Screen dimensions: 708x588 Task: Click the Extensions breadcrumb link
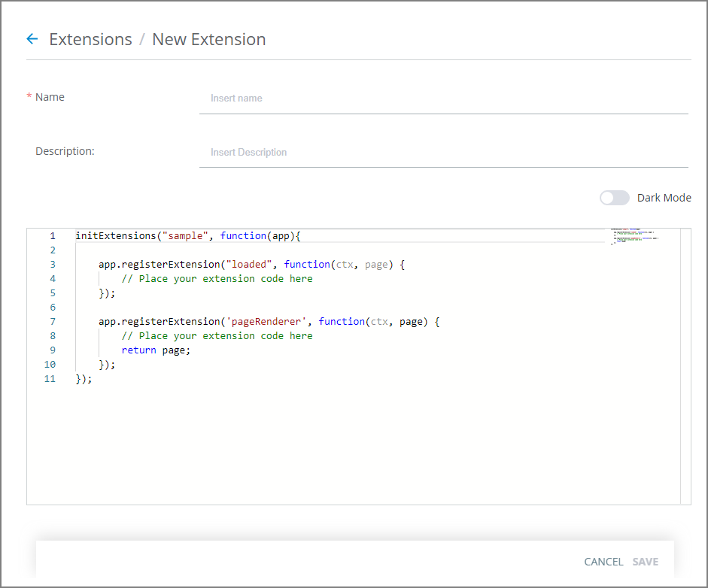(x=90, y=39)
